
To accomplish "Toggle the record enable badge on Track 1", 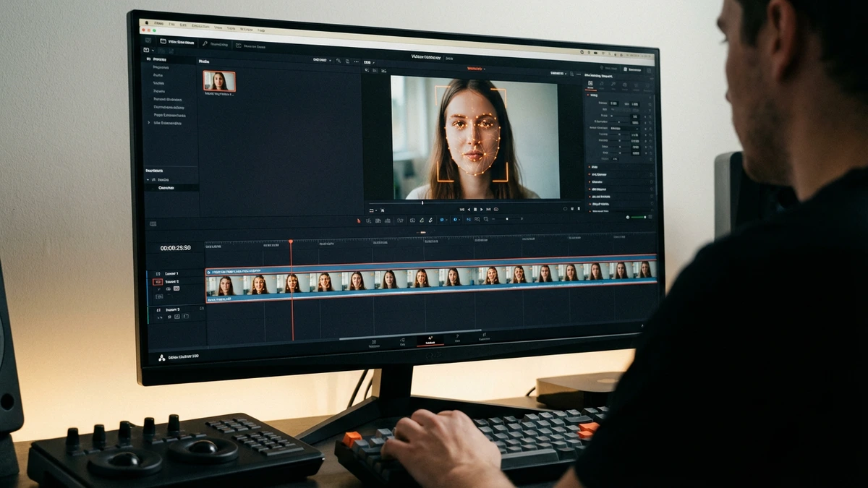I will coord(158,281).
